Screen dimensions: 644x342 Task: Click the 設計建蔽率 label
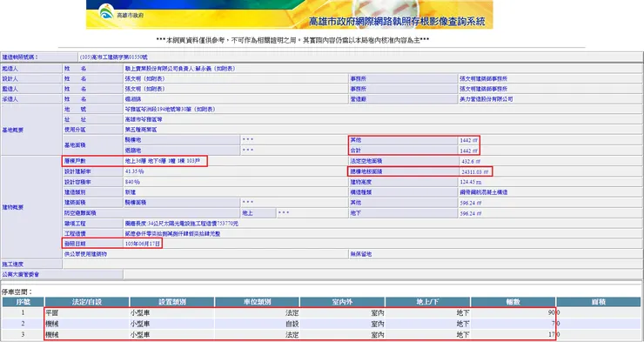coord(77,171)
